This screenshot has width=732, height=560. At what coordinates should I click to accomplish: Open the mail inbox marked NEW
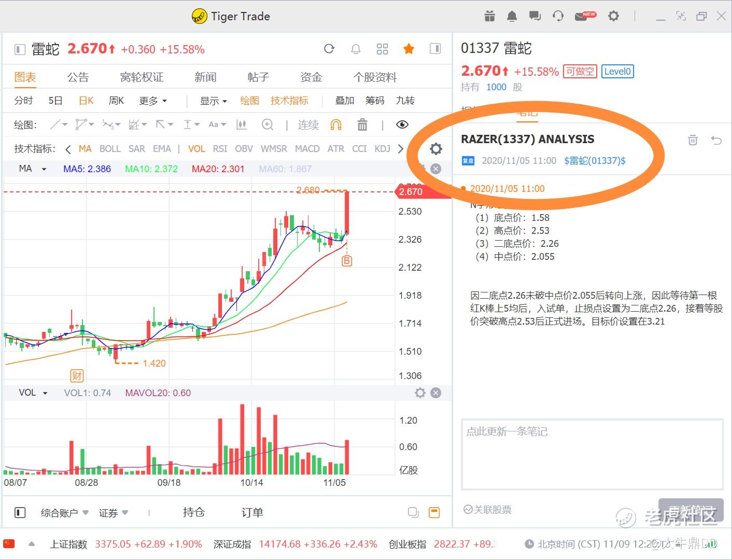(585, 16)
